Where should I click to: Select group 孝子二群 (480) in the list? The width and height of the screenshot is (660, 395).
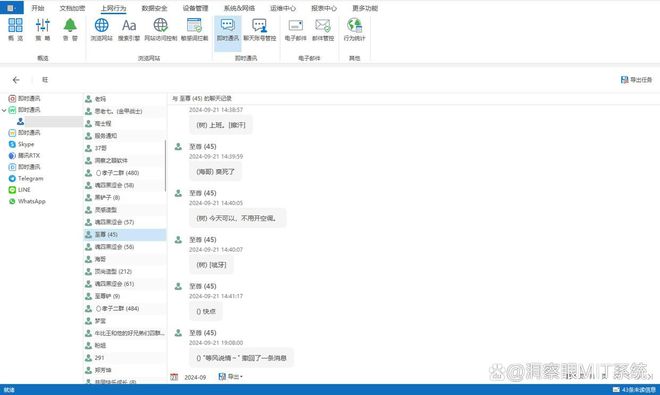(125, 173)
